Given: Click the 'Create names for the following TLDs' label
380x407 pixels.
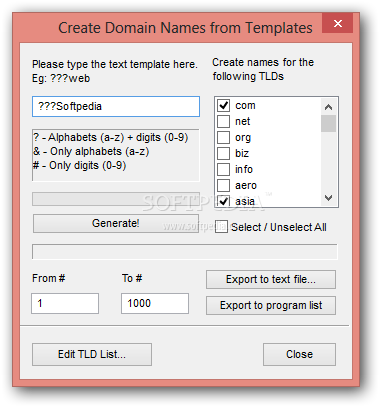Looking at the screenshot, I should point(263,69).
